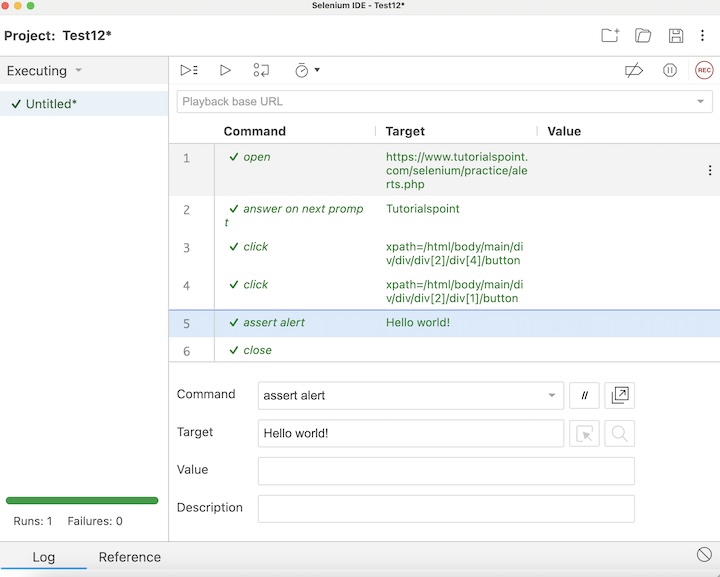The height and width of the screenshot is (577, 720).
Task: Toggle disable breakpoints icon
Action: pyautogui.click(x=633, y=70)
